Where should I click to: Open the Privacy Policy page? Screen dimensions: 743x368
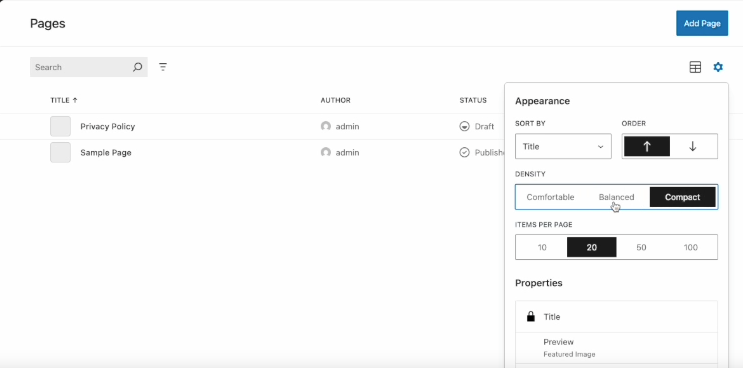(108, 126)
